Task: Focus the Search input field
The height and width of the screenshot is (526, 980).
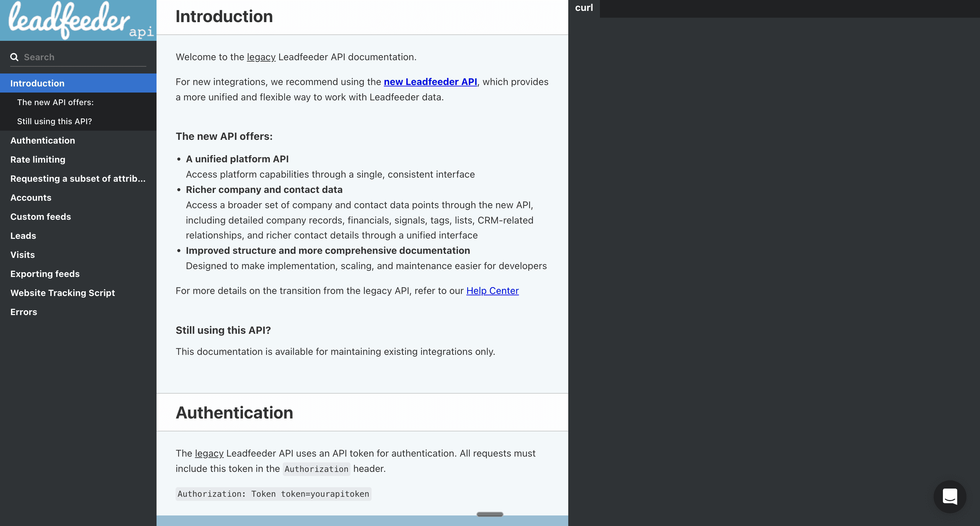Action: (x=84, y=57)
